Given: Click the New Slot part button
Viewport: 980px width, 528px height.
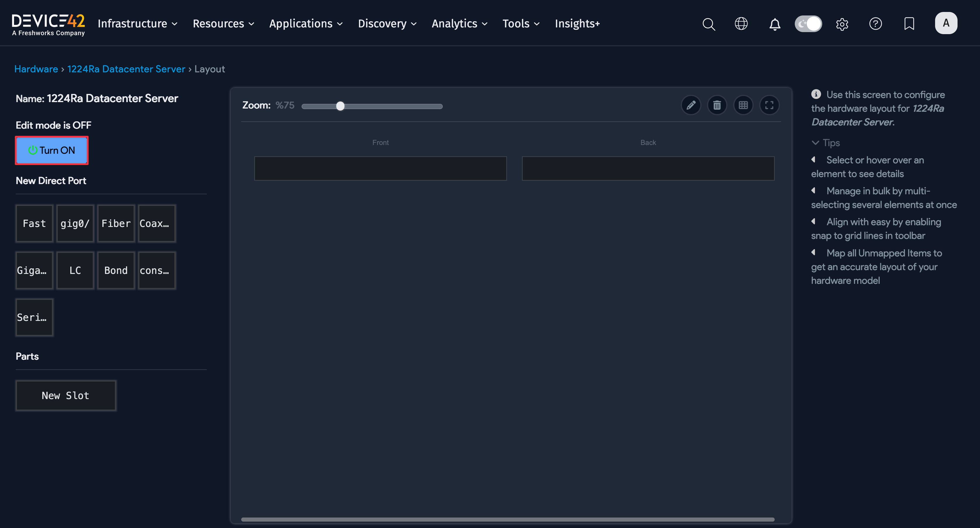Looking at the screenshot, I should 65,396.
